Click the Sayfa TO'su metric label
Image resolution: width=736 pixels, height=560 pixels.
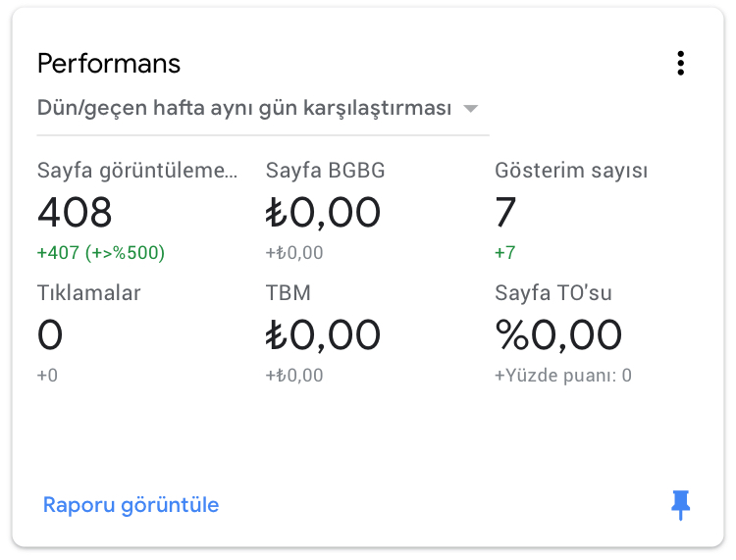(553, 293)
